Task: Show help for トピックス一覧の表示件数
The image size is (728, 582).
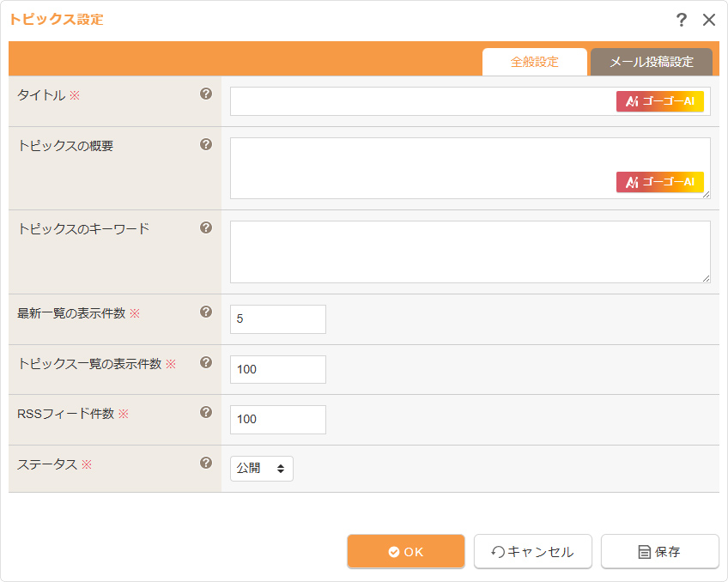Action: tap(206, 362)
